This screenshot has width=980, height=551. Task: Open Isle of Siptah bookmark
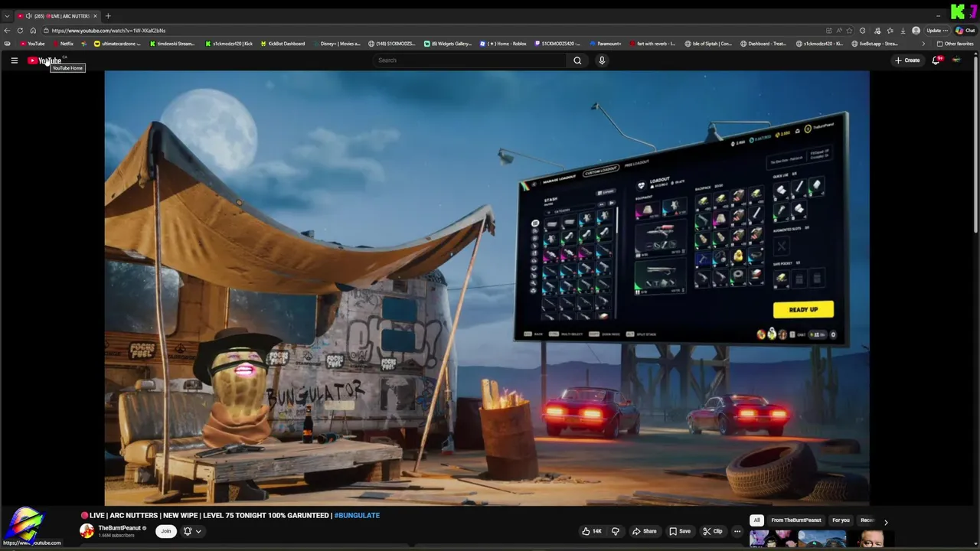coord(708,44)
